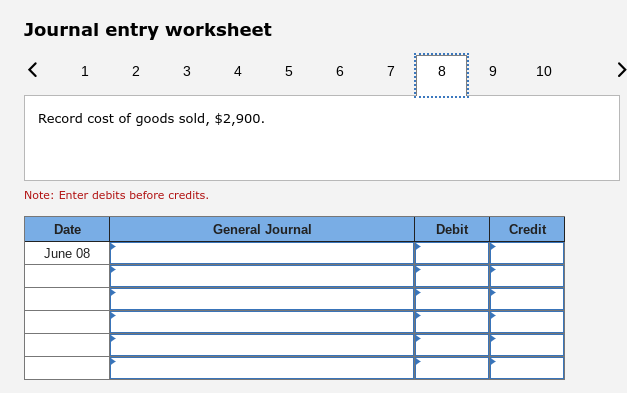Select General Journal account cell in fifth row
Screen dimensions: 627x393
coord(262,345)
